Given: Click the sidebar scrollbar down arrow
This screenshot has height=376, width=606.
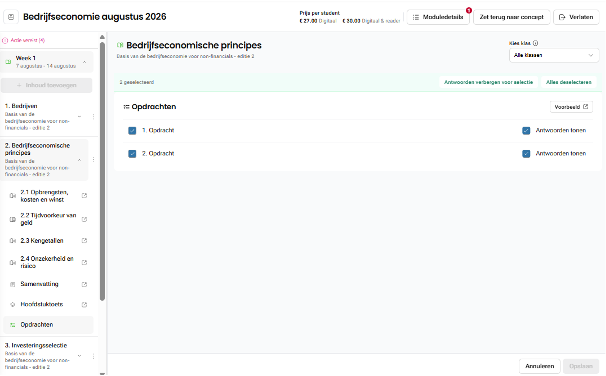Looking at the screenshot, I should click(102, 374).
